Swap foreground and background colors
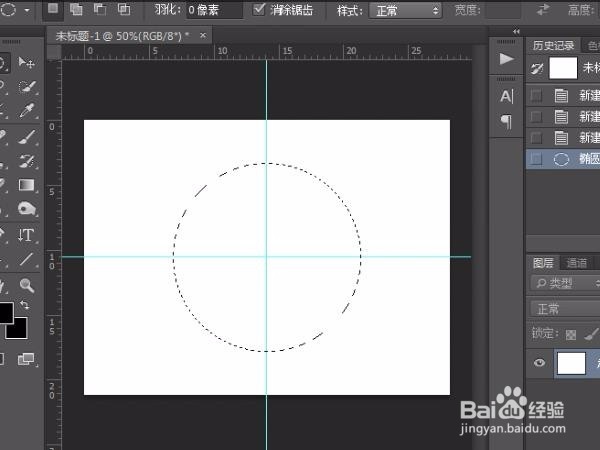 point(24,305)
